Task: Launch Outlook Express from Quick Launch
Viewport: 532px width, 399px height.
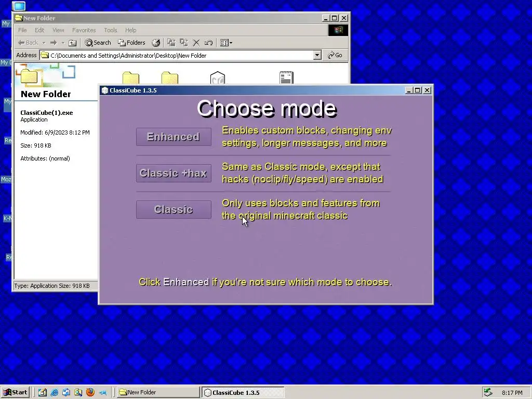Action: coord(66,392)
